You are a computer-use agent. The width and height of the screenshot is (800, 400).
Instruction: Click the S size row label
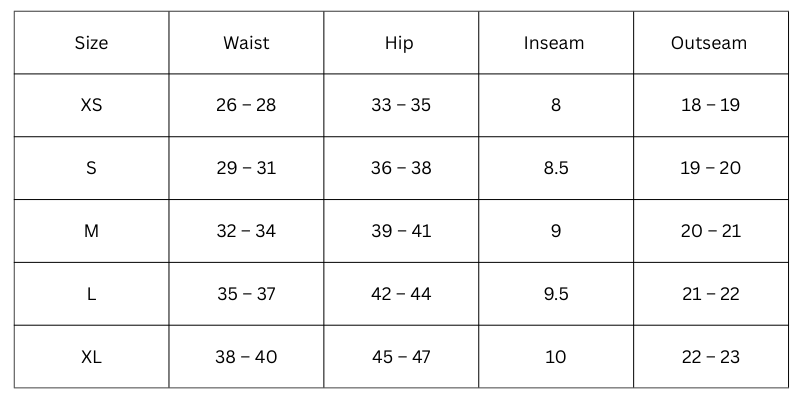pyautogui.click(x=91, y=168)
